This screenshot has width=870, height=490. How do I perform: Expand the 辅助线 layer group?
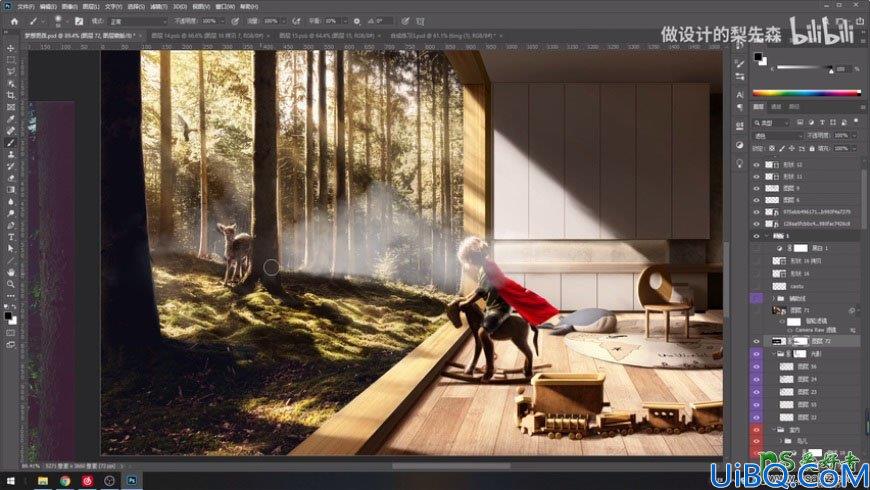(x=773, y=299)
